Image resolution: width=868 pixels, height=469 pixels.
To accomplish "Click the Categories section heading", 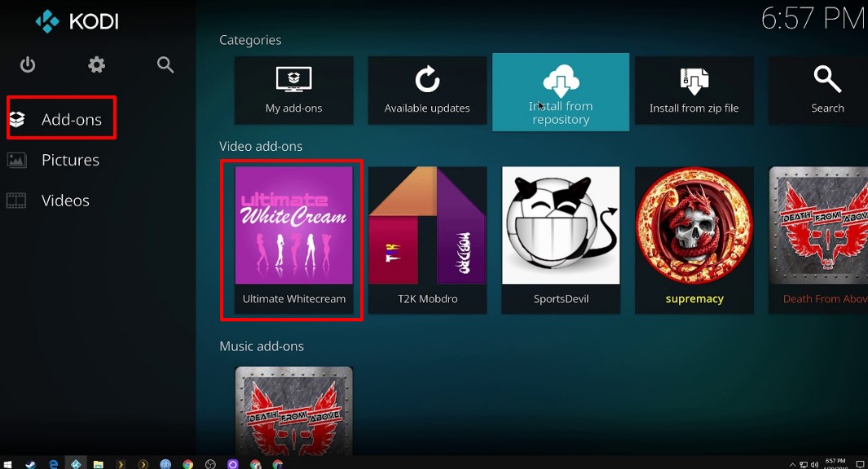I will click(x=250, y=40).
